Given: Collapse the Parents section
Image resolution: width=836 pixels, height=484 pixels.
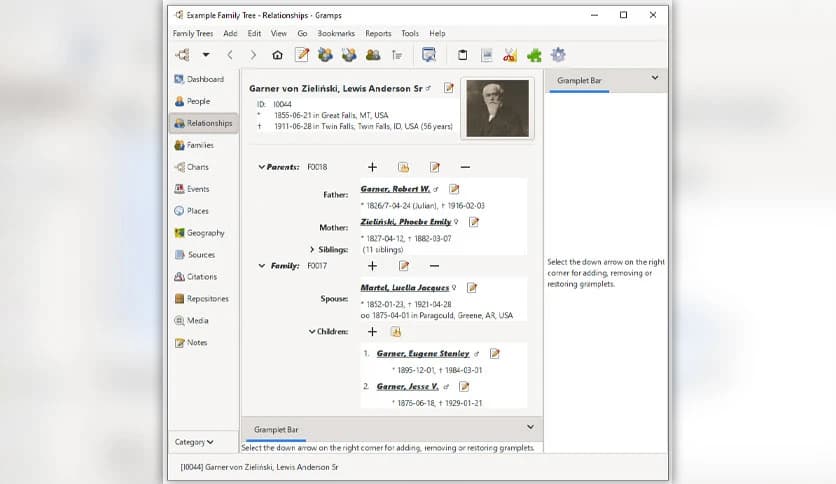Looking at the screenshot, I should 261,167.
